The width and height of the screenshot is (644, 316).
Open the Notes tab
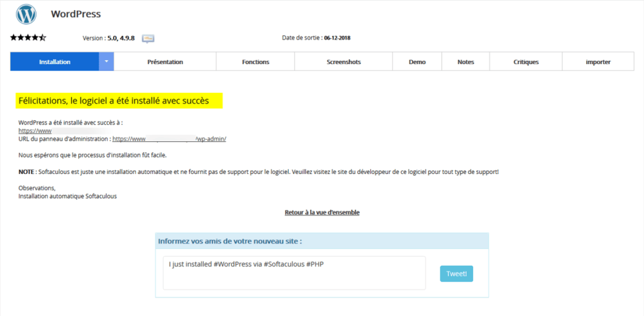[x=466, y=62]
